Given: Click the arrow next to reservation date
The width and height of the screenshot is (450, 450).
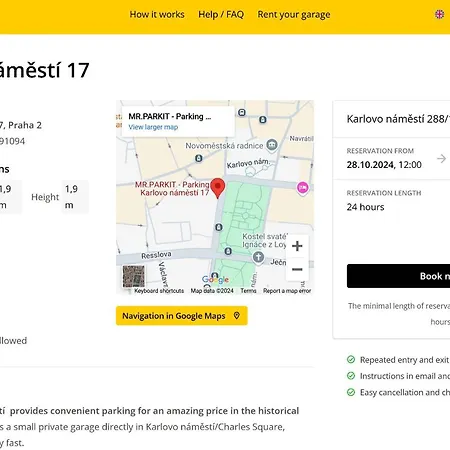Looking at the screenshot, I should click(x=441, y=159).
